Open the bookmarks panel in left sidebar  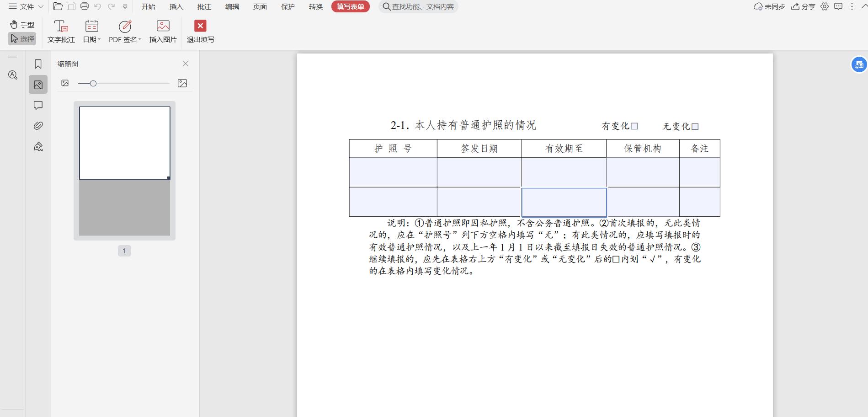(38, 64)
